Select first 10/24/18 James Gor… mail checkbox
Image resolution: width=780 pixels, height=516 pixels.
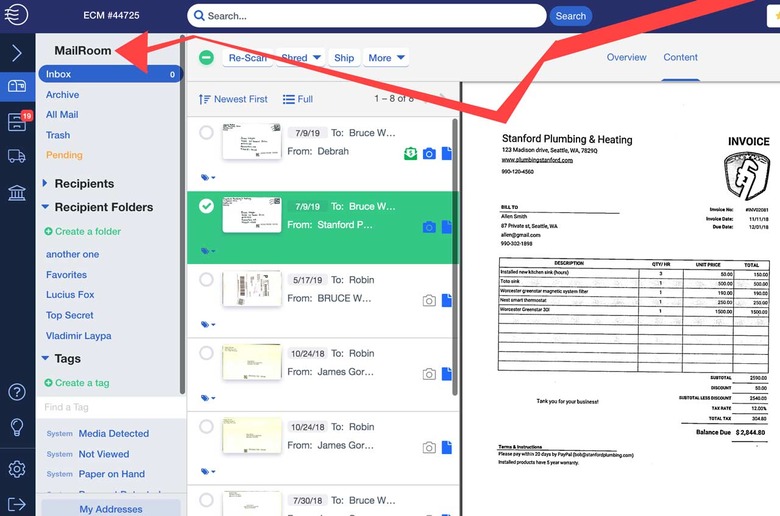tap(206, 353)
